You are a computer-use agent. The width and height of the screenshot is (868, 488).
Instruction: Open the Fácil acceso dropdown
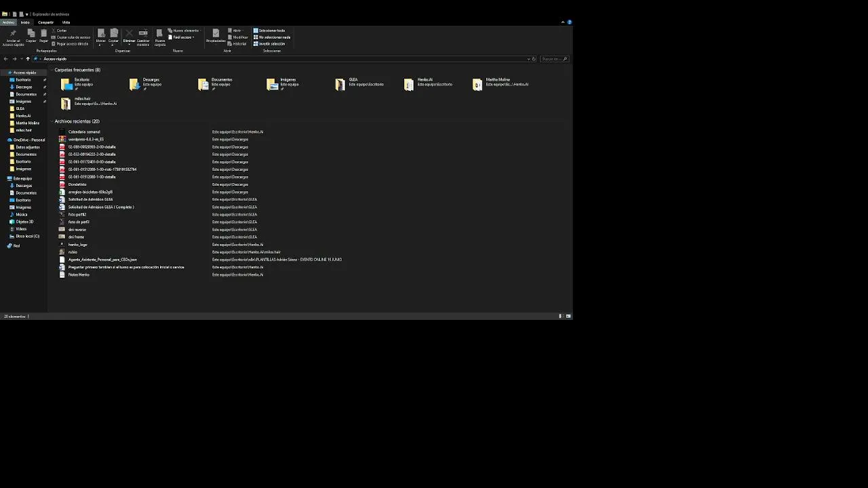point(181,37)
